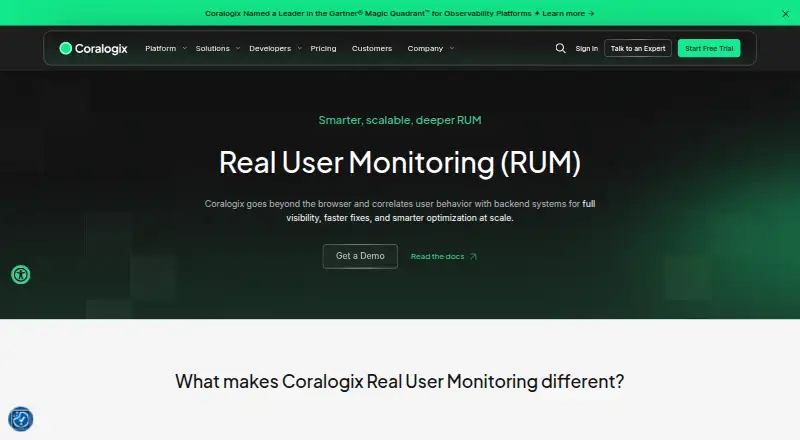Click the blue cookie consent badge icon
Screen dimensions: 800x440
tap(20, 419)
